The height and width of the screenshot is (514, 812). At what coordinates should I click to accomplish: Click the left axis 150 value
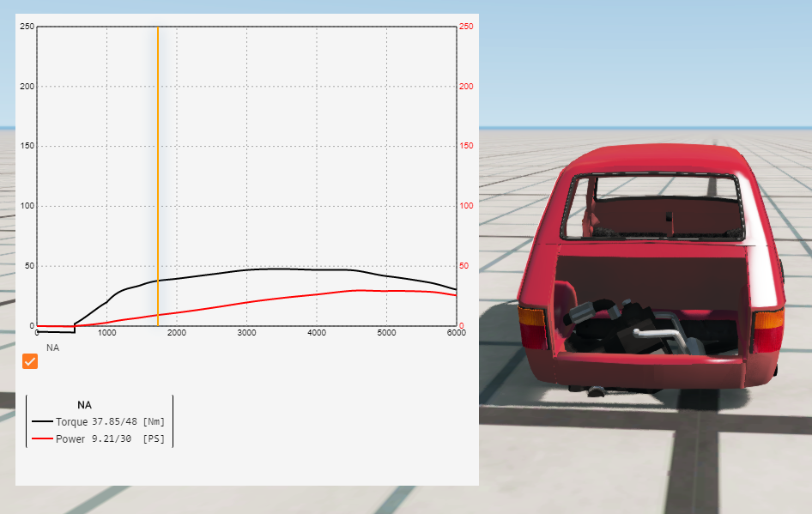tap(27, 146)
